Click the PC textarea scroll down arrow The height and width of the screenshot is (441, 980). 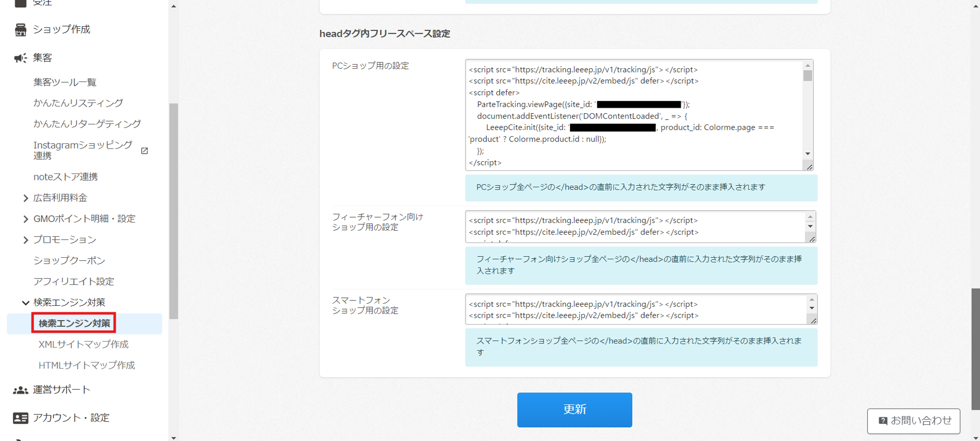coord(808,154)
